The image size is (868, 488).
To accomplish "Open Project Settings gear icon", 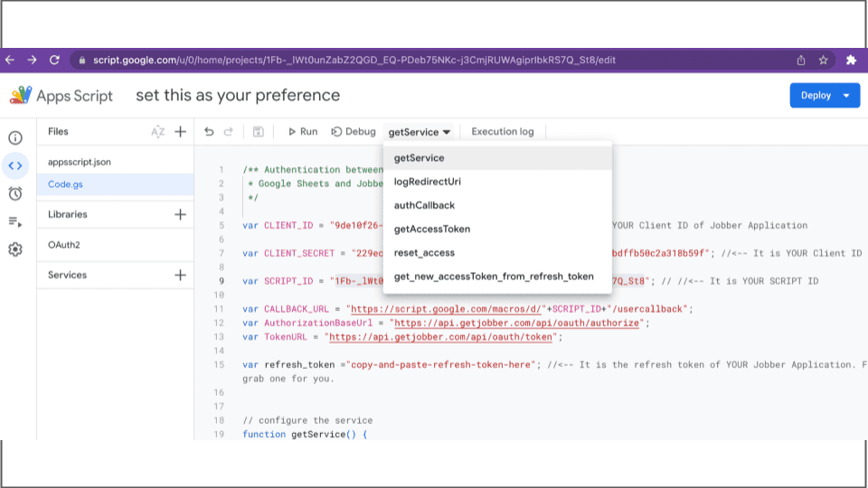I will tap(15, 249).
